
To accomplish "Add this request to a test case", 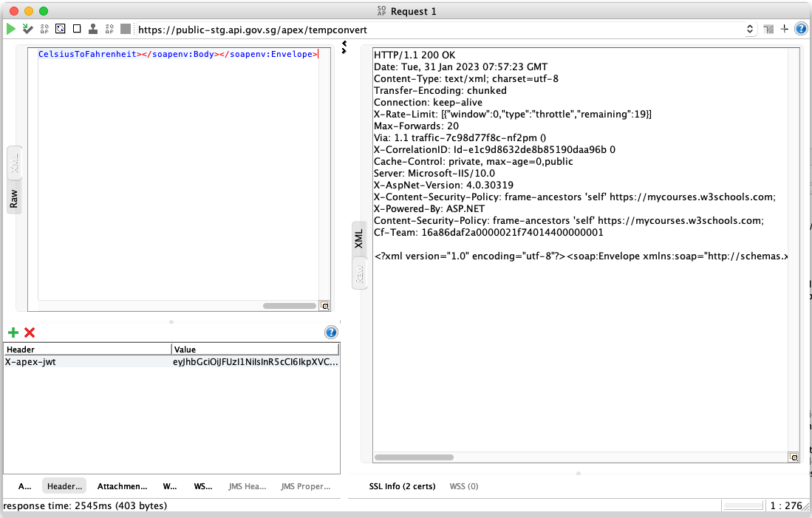I will point(27,29).
